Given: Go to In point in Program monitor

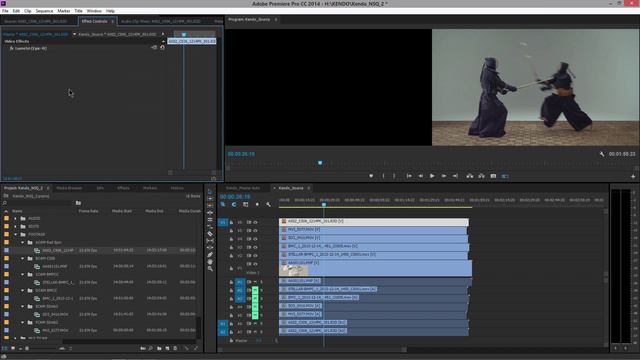Looking at the screenshot, I should coord(409,176).
